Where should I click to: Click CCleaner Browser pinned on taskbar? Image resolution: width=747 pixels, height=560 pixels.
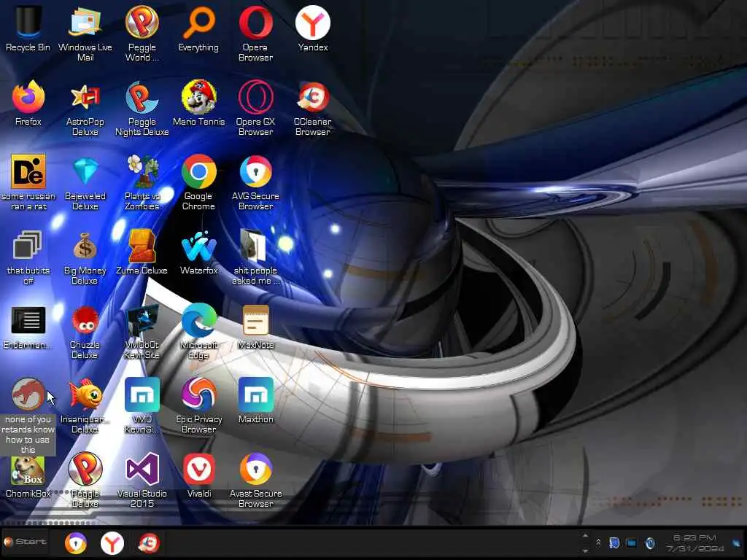(149, 543)
